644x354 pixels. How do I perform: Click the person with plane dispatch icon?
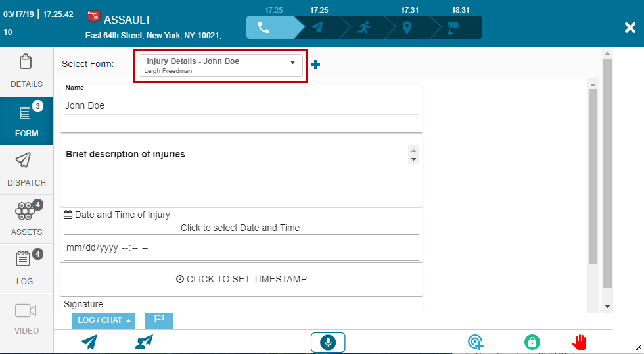(144, 341)
